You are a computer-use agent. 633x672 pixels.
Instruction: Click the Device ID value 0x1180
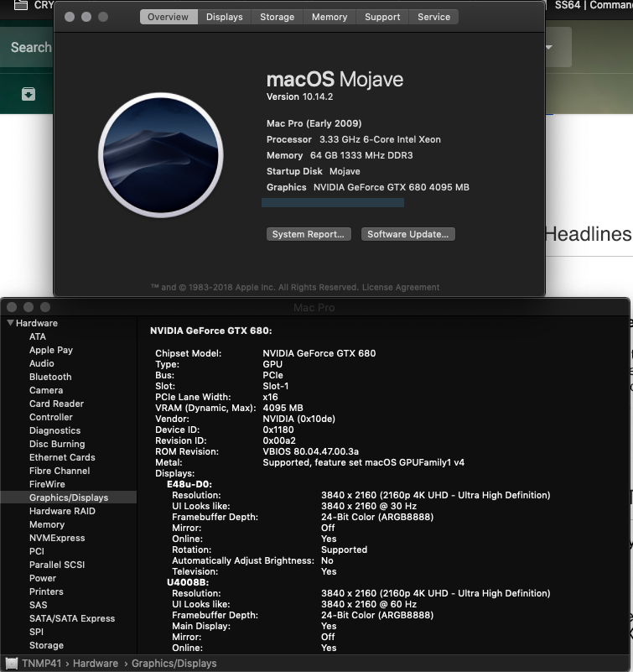click(278, 430)
